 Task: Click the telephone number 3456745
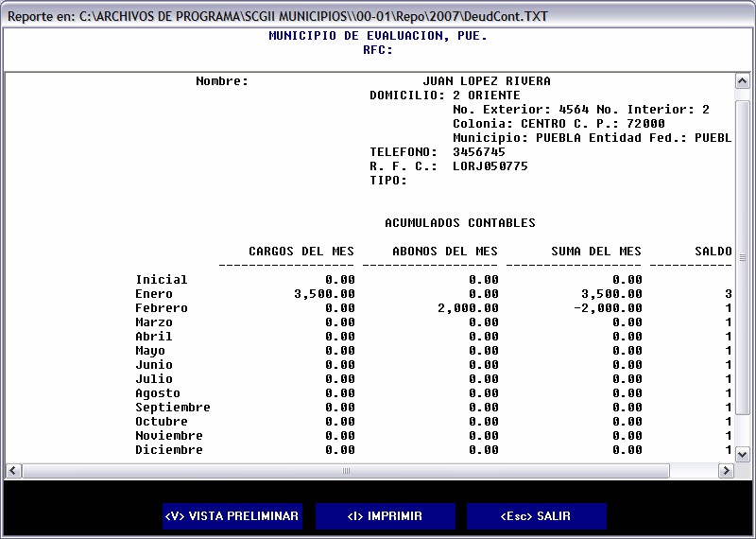click(479, 152)
